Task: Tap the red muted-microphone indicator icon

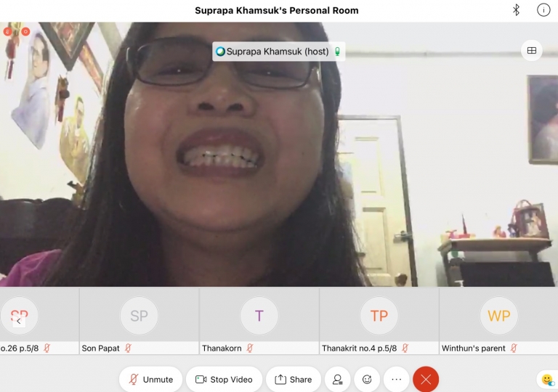Action: tap(7, 32)
